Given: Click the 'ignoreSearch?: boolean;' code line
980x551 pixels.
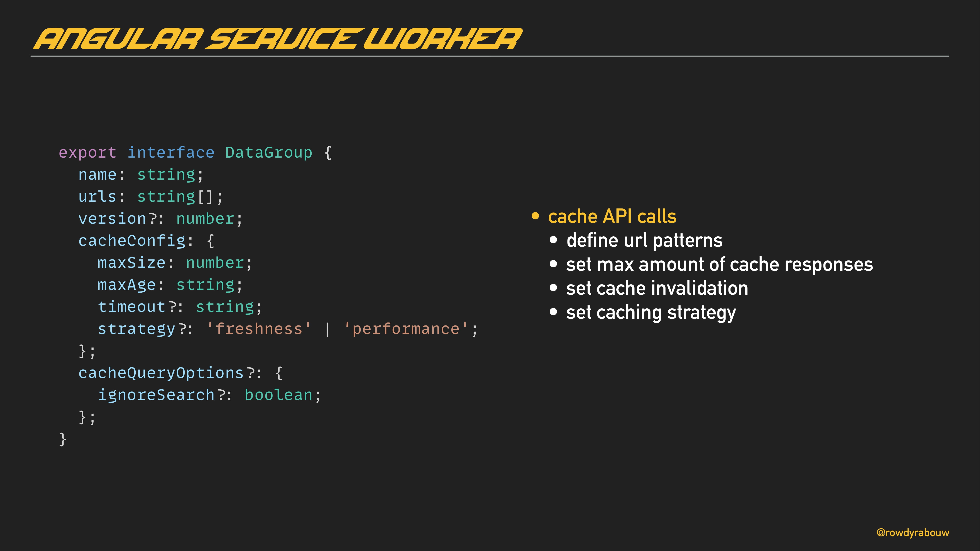Looking at the screenshot, I should [x=210, y=395].
